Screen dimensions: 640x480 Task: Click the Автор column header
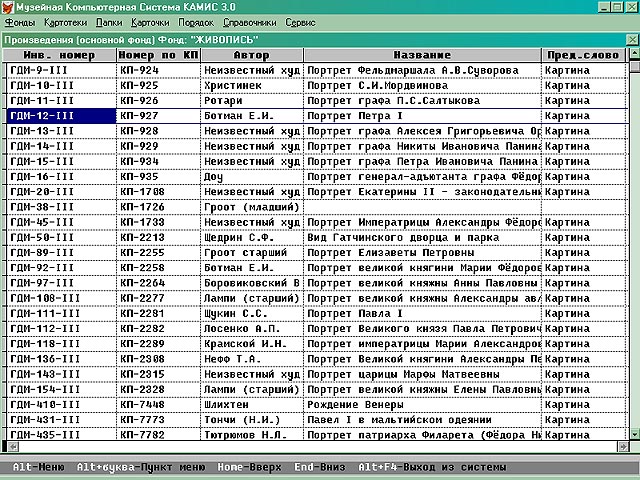point(252,55)
